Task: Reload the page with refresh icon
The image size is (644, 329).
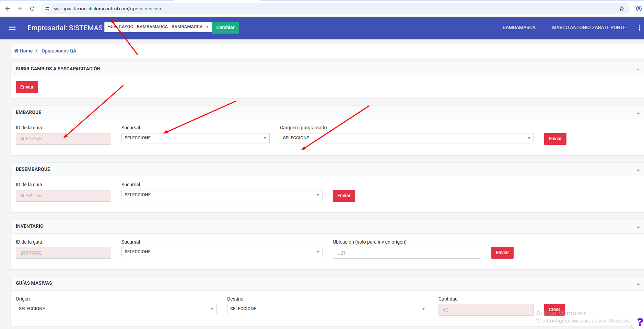Action: pyautogui.click(x=32, y=9)
